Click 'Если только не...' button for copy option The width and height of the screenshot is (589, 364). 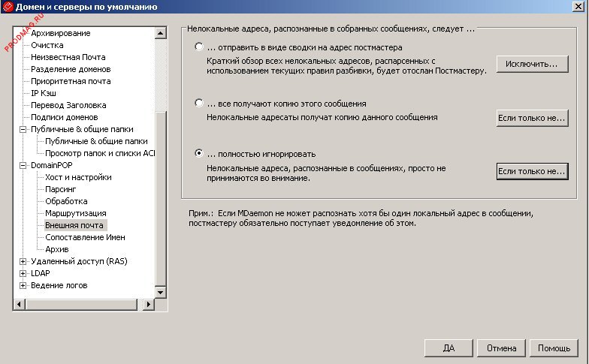[531, 119]
